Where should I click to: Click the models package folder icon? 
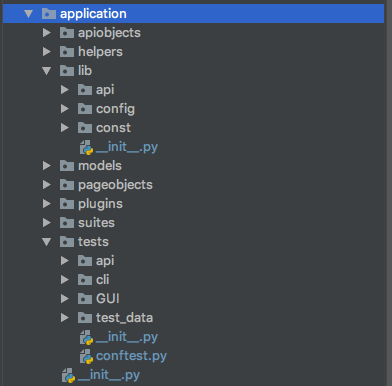tap(67, 166)
